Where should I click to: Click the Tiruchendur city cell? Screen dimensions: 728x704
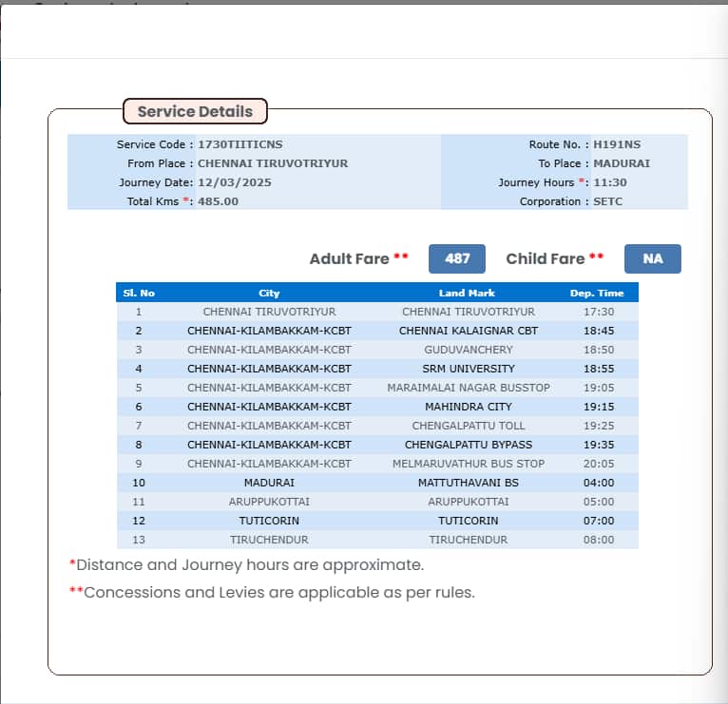point(269,540)
